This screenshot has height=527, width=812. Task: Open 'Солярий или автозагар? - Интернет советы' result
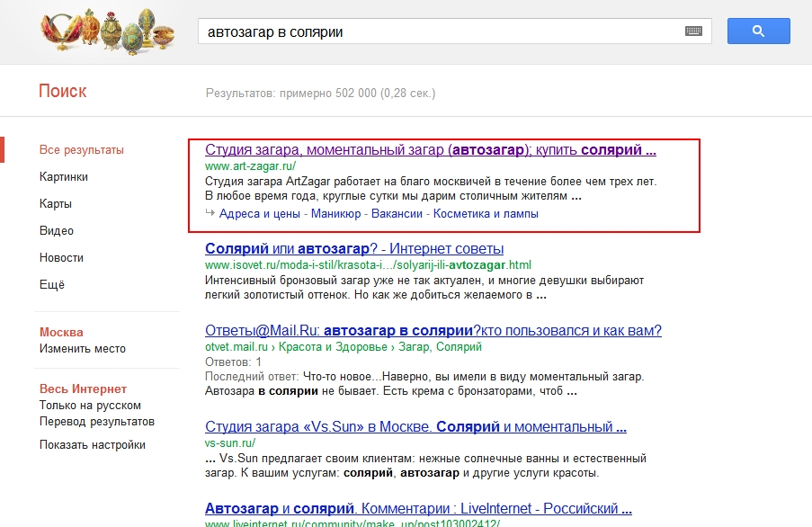[x=354, y=249]
